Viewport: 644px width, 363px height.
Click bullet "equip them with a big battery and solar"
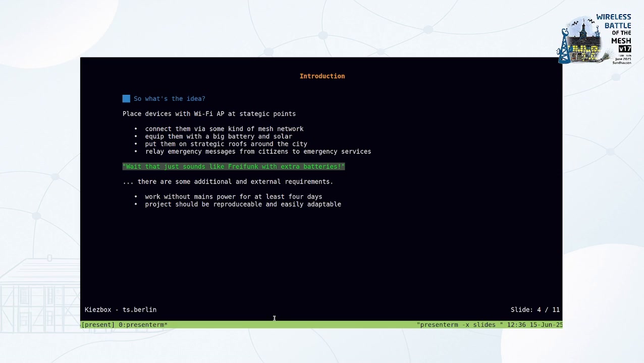click(219, 137)
